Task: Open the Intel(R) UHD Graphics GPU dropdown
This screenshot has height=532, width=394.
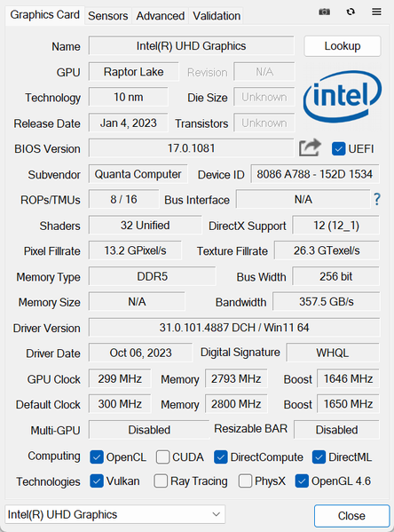Action: [115, 514]
